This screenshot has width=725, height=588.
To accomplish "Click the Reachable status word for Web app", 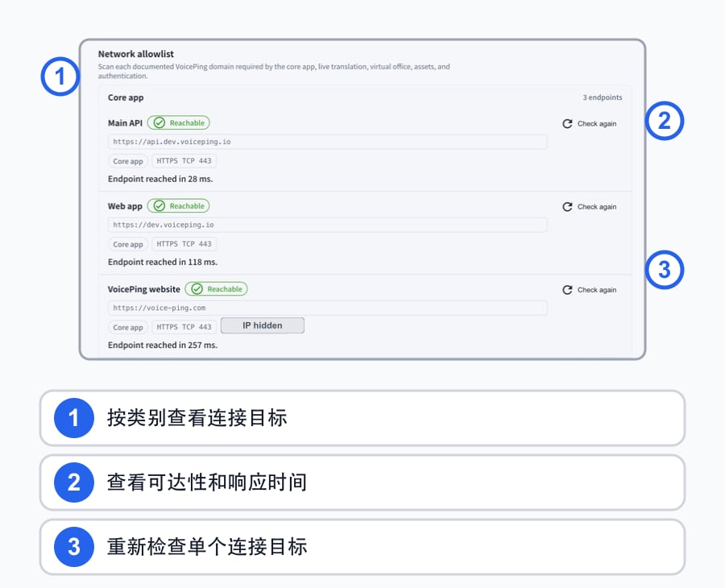I will [x=187, y=206].
